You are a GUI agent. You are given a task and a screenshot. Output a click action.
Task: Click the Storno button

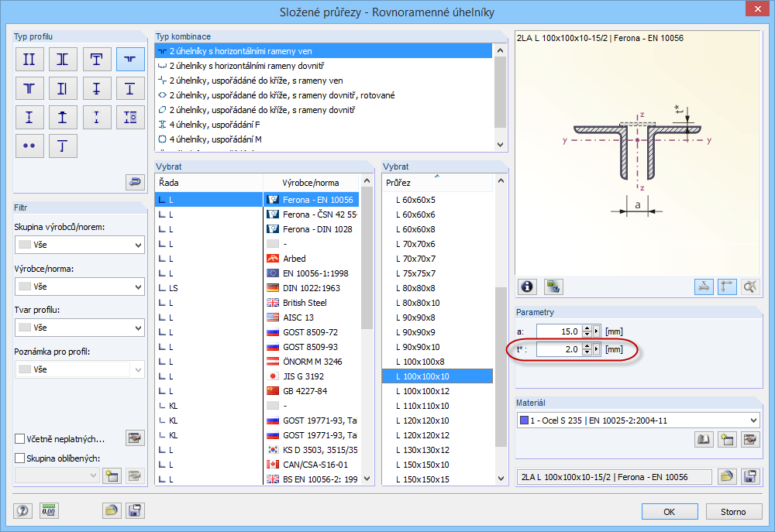(x=733, y=512)
